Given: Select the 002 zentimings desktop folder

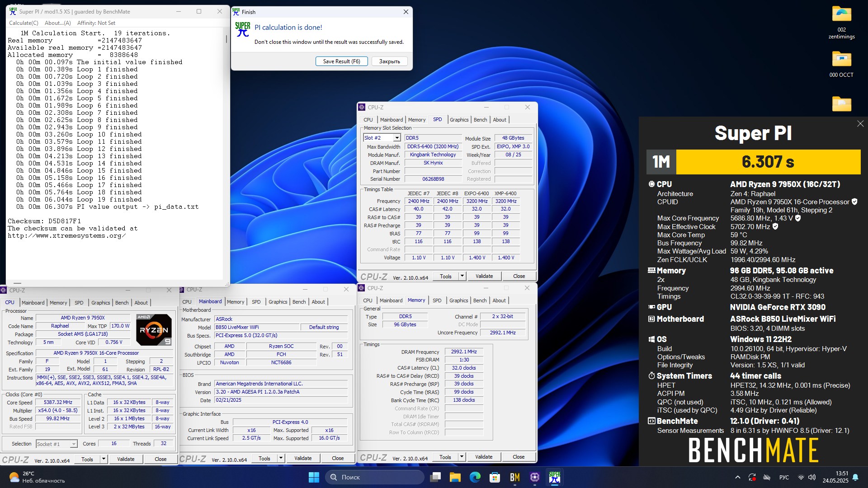Looking at the screenshot, I should 841,23.
